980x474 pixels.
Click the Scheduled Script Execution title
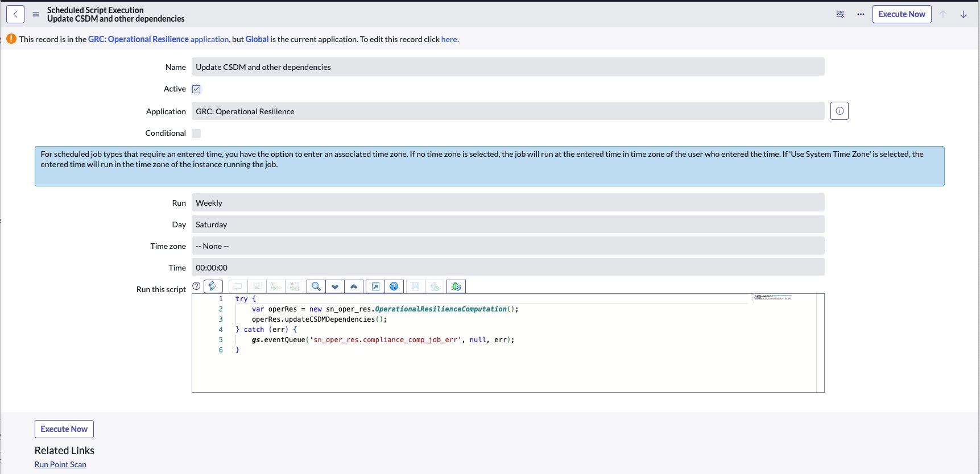tap(96, 10)
